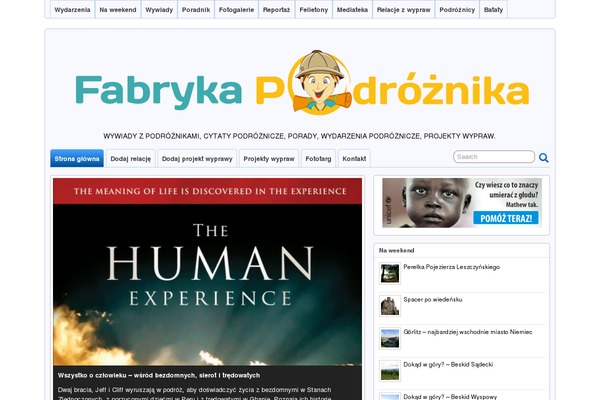The image size is (600, 400).
Task: Go to Mediateka
Action: tap(352, 10)
